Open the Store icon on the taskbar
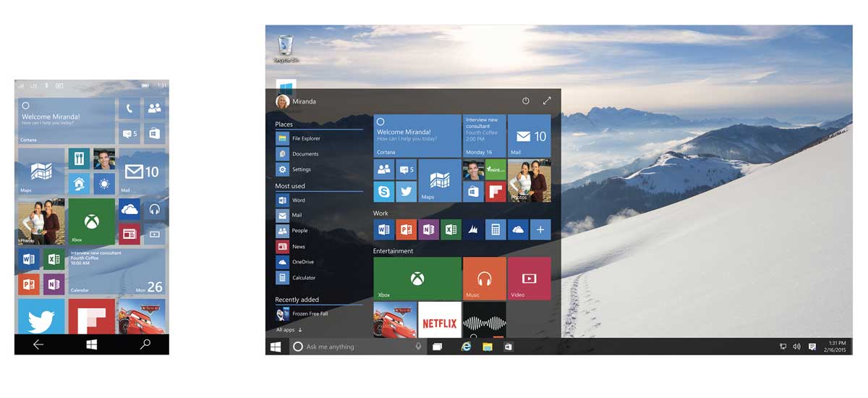 point(508,347)
